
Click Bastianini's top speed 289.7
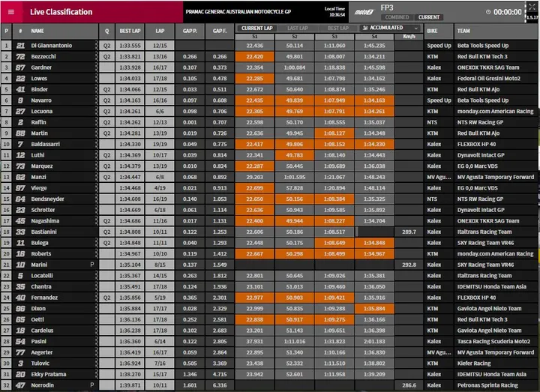pos(409,232)
